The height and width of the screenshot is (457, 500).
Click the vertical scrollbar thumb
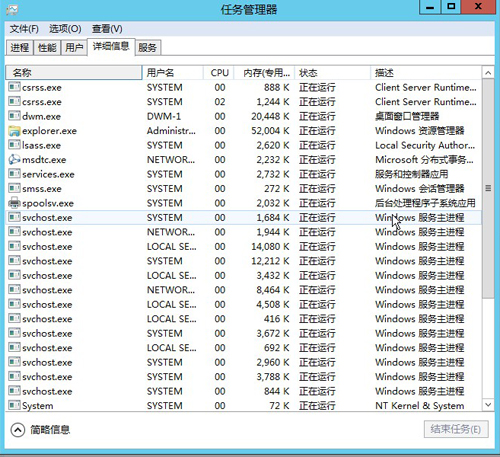[488, 188]
